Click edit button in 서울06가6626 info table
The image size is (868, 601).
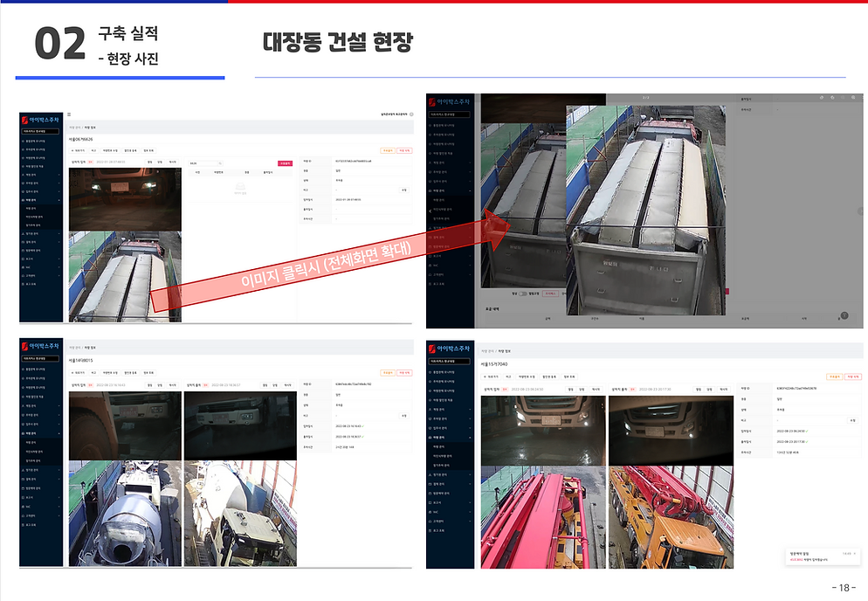404,190
